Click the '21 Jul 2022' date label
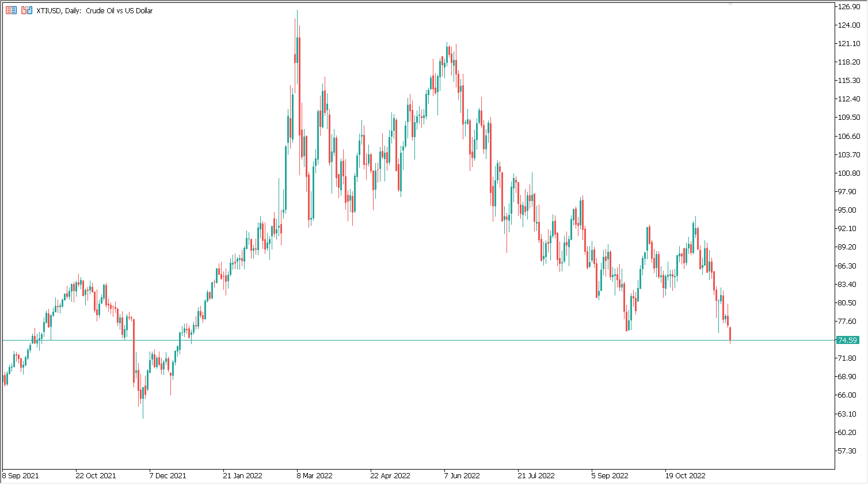Image resolution: width=868 pixels, height=484 pixels. tap(536, 476)
